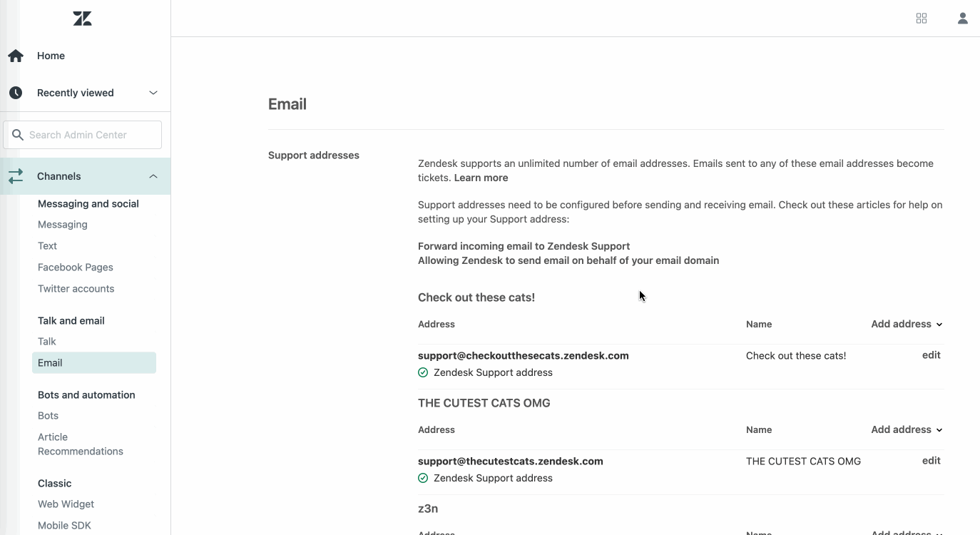Collapse the Channels section

pos(153,176)
